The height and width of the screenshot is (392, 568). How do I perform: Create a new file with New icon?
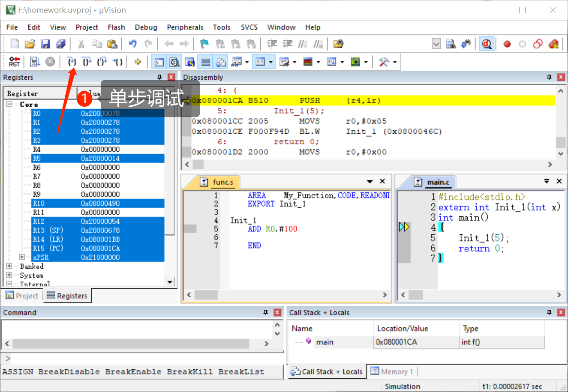[x=15, y=44]
